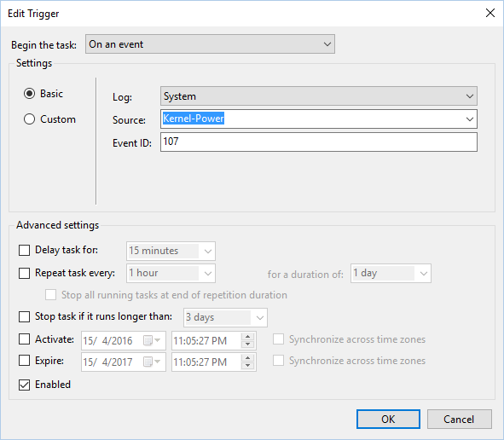
Task: Open the Log dropdown showing System
Action: tap(319, 96)
